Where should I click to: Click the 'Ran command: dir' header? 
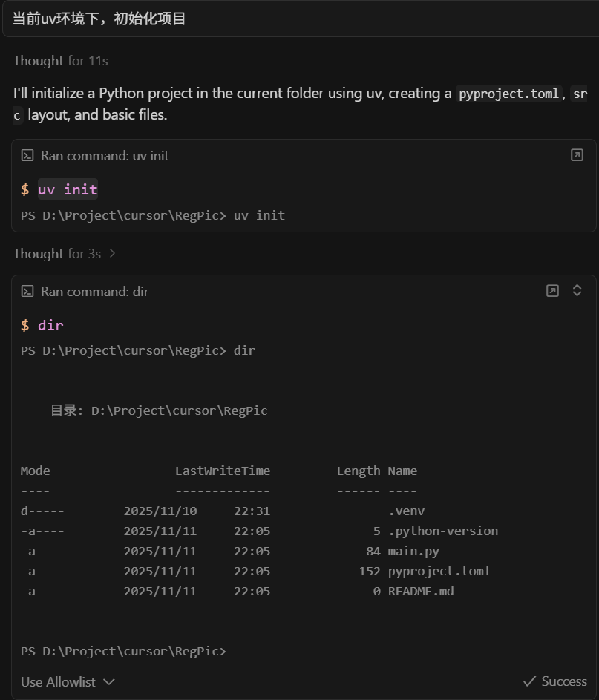[x=94, y=292]
